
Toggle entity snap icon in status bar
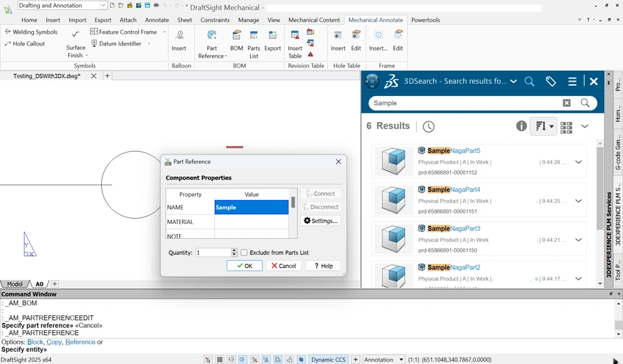[254, 359]
